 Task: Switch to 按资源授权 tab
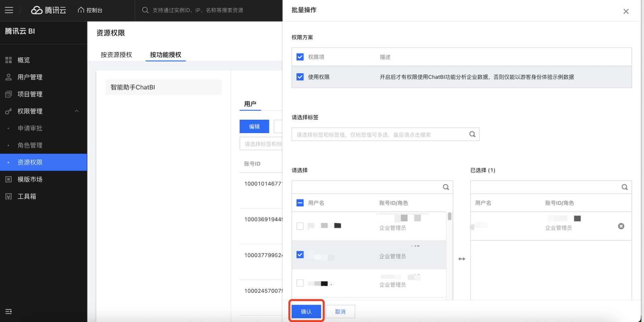[x=116, y=55]
